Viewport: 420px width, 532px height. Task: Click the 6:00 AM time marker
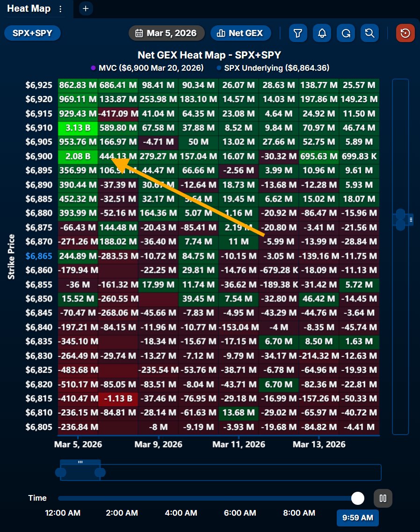(x=240, y=513)
